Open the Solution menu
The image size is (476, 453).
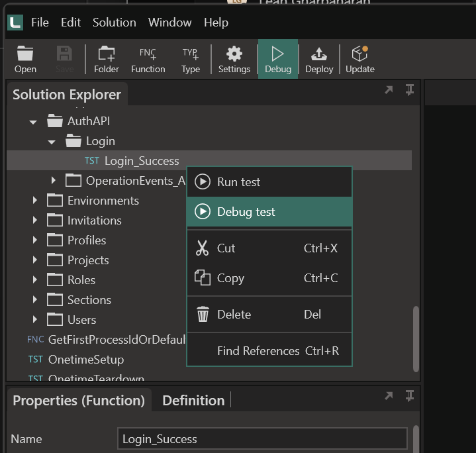point(114,23)
